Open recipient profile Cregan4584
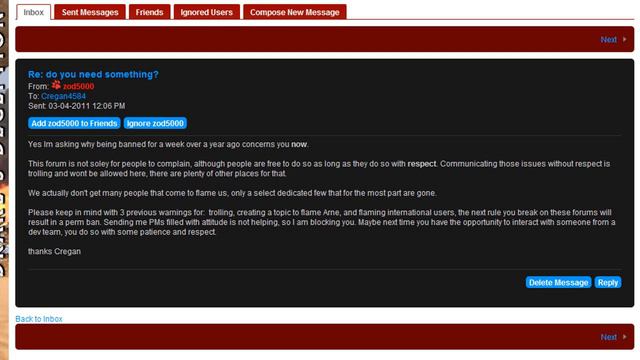 coord(63,96)
